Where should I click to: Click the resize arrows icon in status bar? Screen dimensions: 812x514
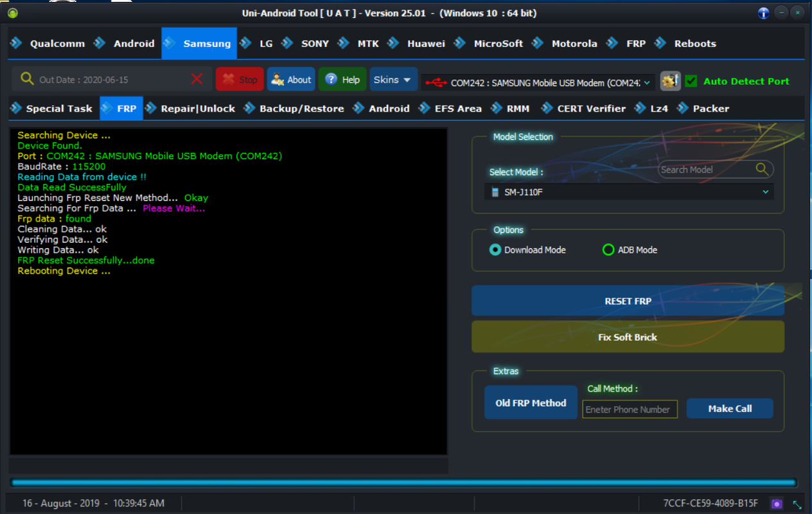click(797, 504)
